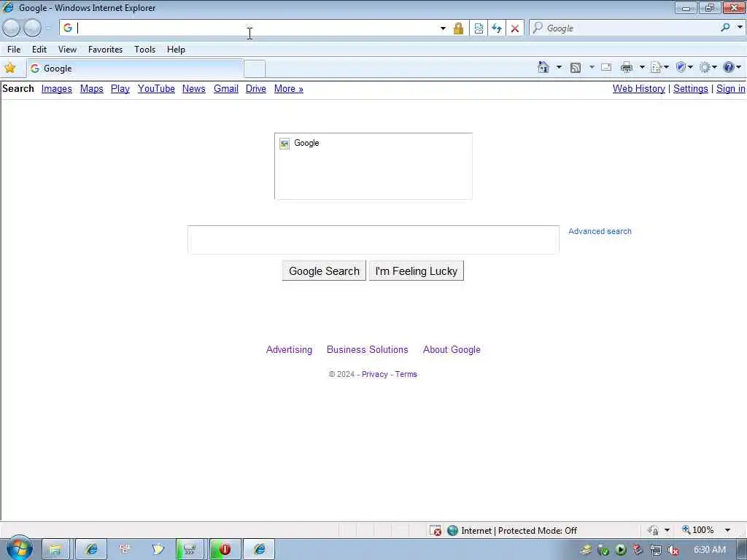Click the network tray icon

656,551
